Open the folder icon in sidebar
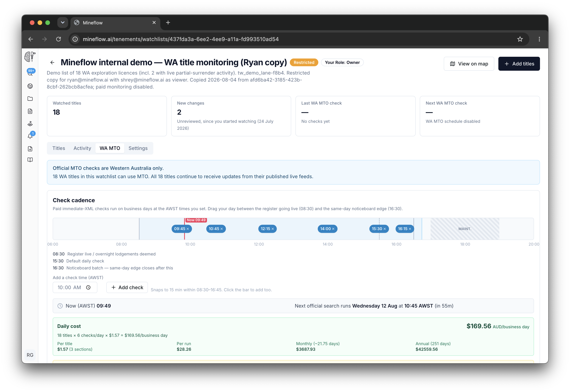Screen dimensions: 570x392 tap(30, 99)
